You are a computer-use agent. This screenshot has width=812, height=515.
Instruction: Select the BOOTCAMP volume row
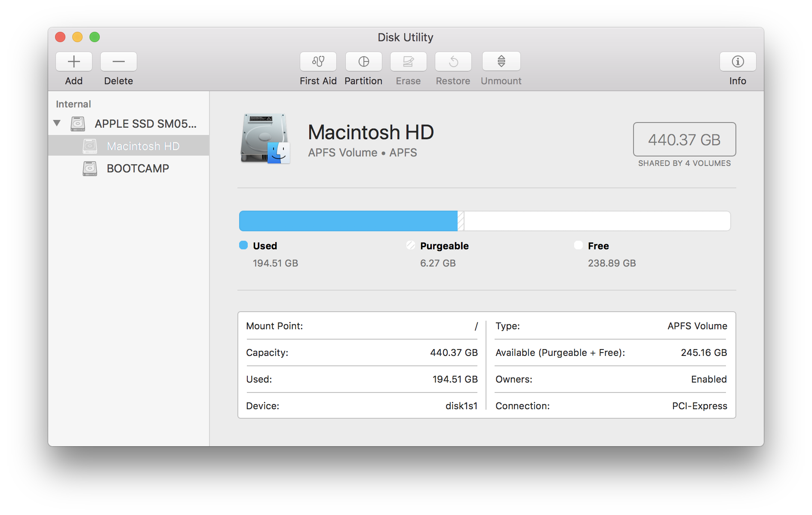129,169
